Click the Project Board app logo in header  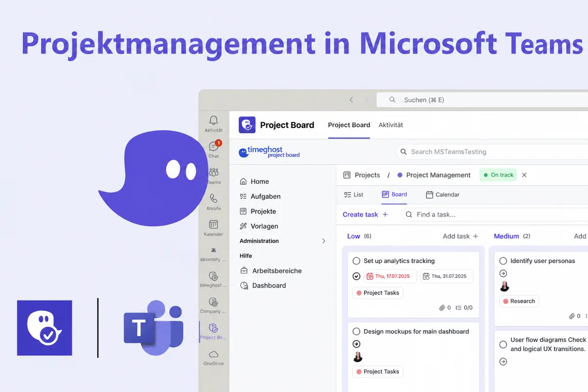point(247,125)
